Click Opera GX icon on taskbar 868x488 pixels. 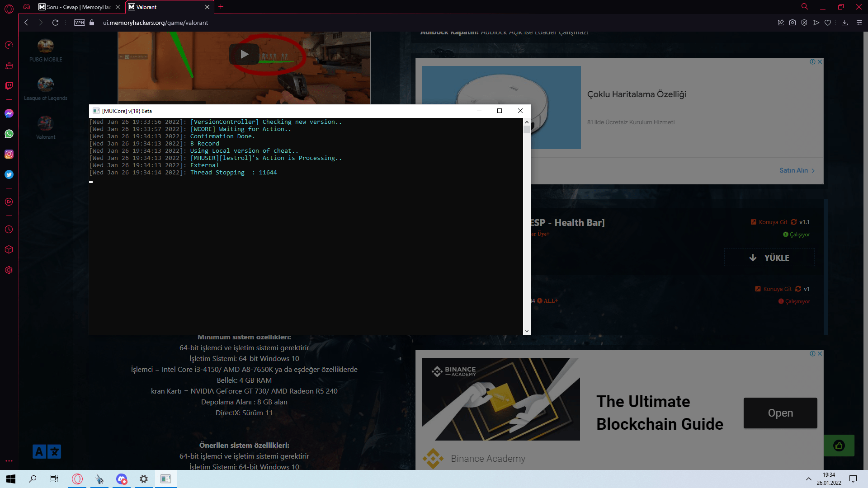(77, 479)
